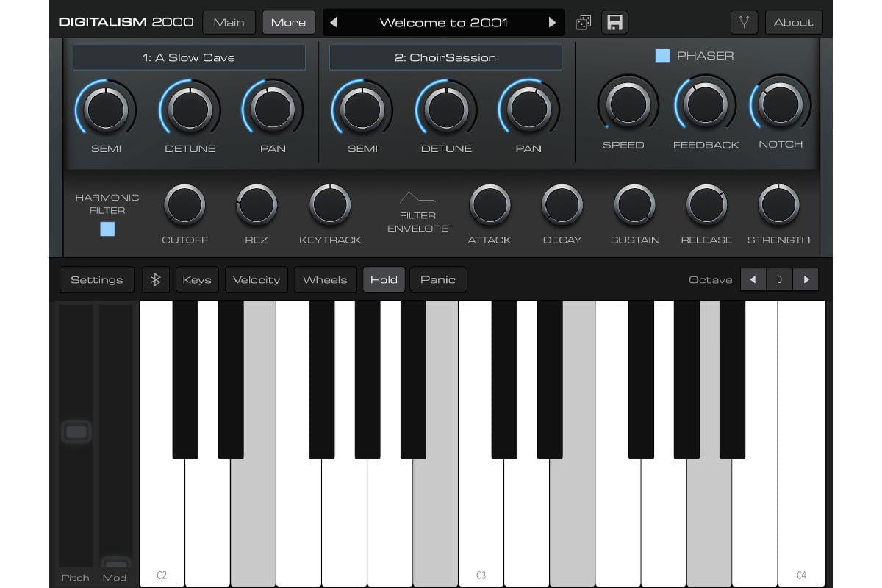Click the KEYTRACK knob
The width and height of the screenshot is (882, 588).
330,205
